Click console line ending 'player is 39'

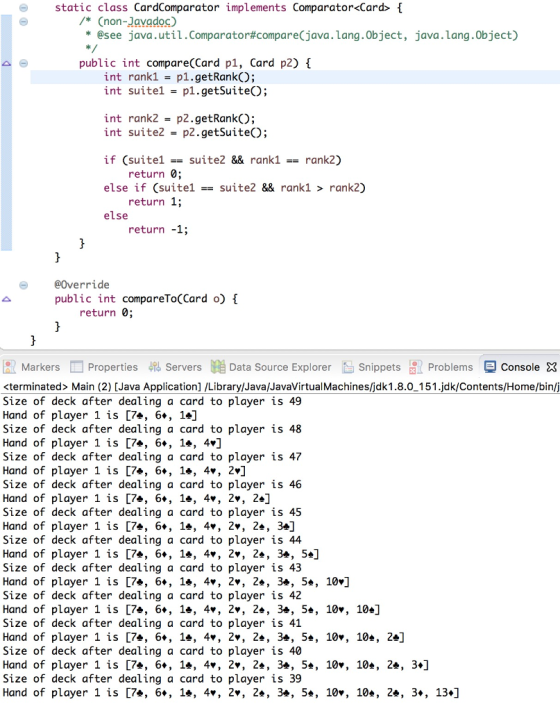point(152,679)
